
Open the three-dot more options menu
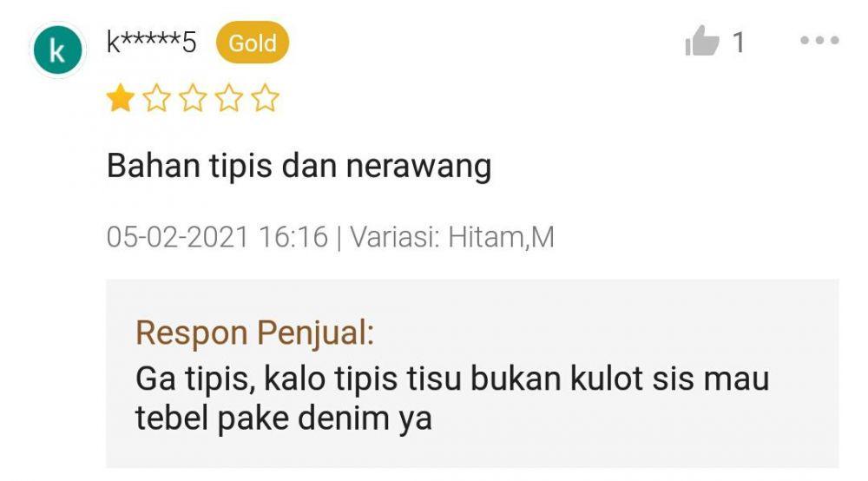820,41
